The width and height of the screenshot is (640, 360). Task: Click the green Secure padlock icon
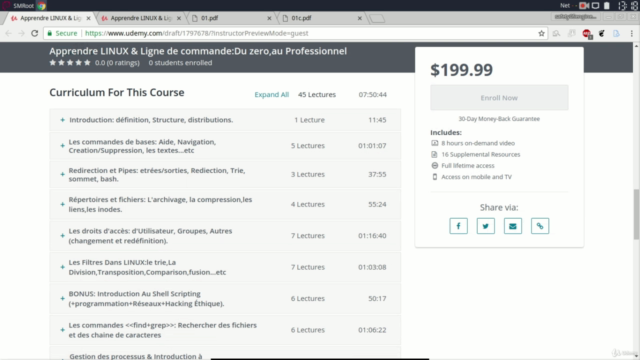tap(50, 33)
